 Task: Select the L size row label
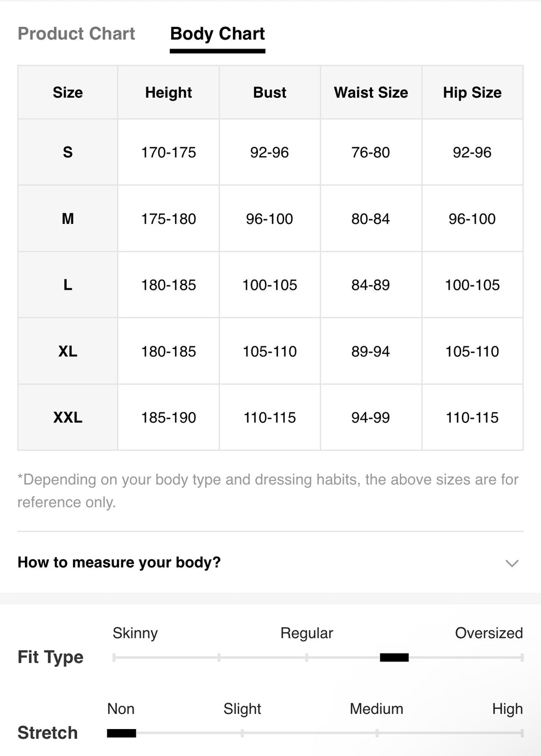pyautogui.click(x=68, y=285)
